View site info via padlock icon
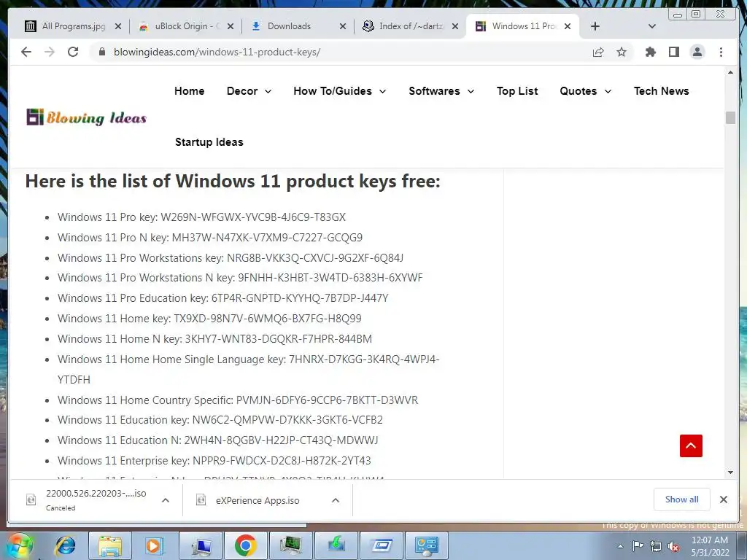 click(101, 52)
